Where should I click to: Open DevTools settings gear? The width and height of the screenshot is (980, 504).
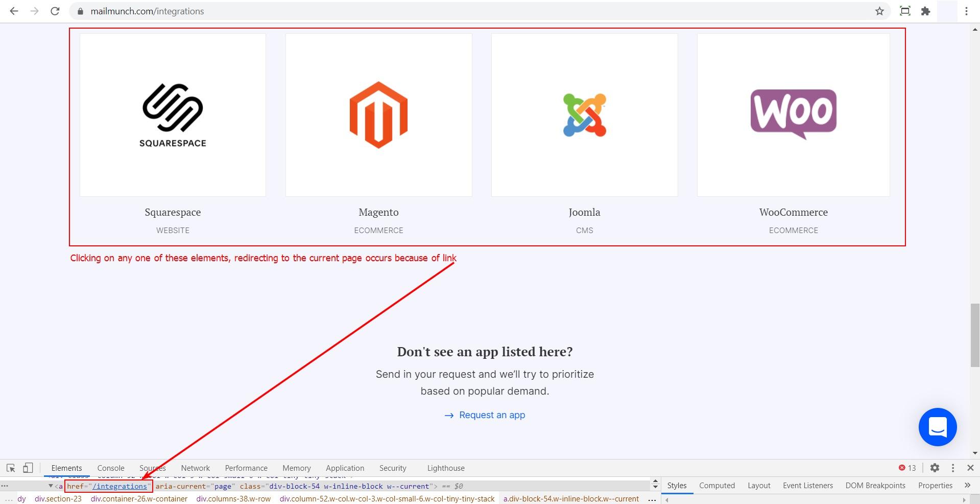(935, 468)
